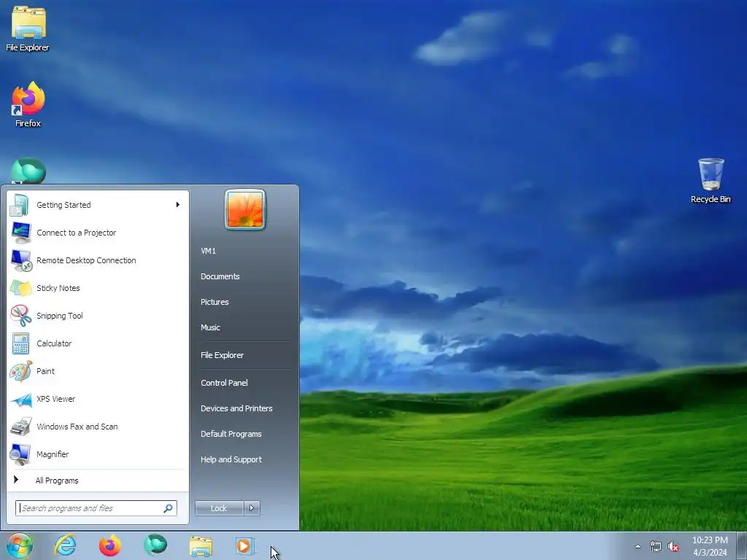Click the Windows Fax and Scan label
Image resolution: width=747 pixels, height=560 pixels.
[77, 427]
